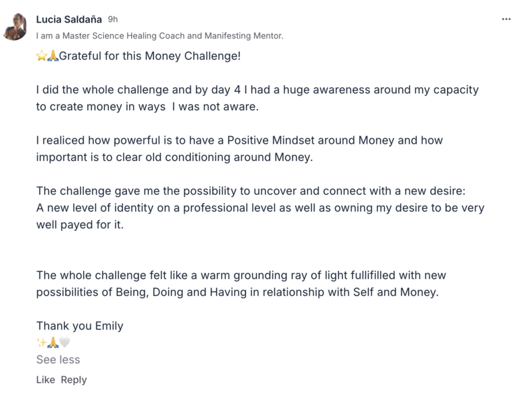
Task: Click the Grateful for this Money Challenge headline
Action: click(x=150, y=56)
